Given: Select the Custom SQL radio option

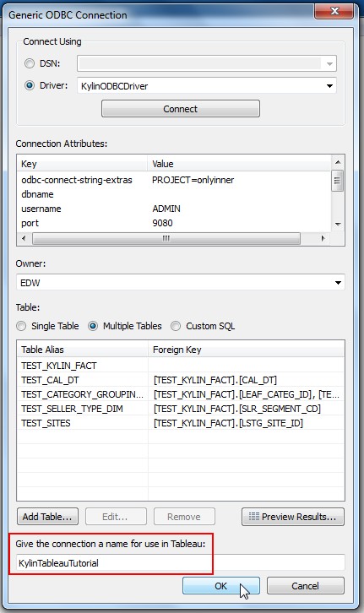Looking at the screenshot, I should pyautogui.click(x=176, y=326).
